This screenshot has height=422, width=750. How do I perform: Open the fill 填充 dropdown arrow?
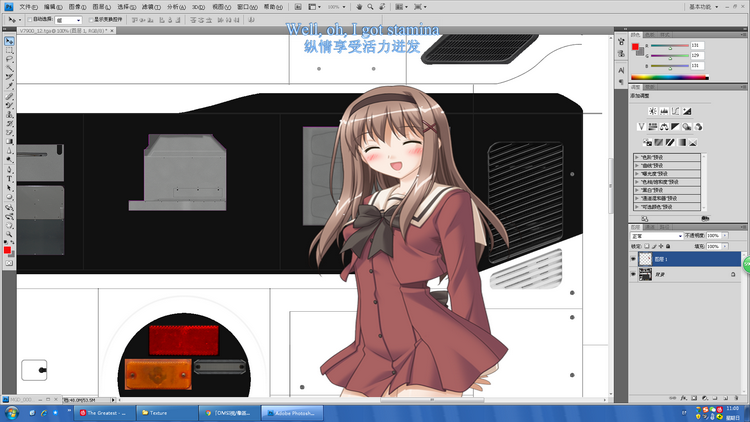click(x=725, y=246)
